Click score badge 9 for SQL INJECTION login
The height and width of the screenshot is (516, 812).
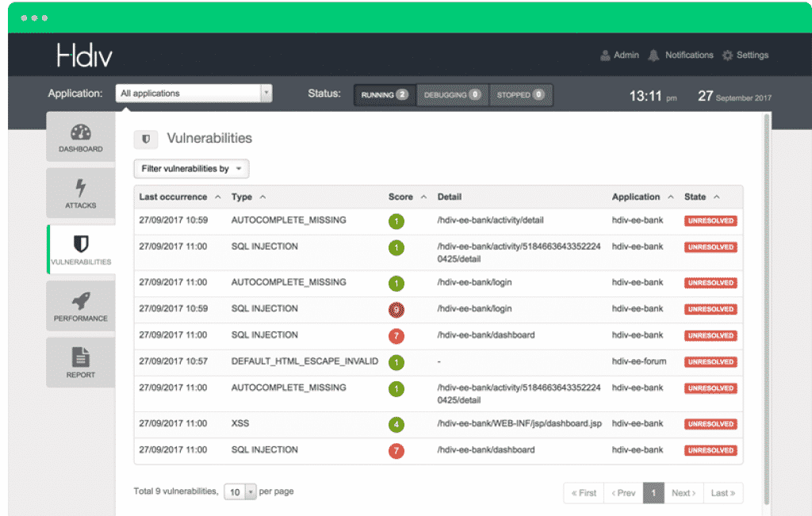tap(396, 309)
